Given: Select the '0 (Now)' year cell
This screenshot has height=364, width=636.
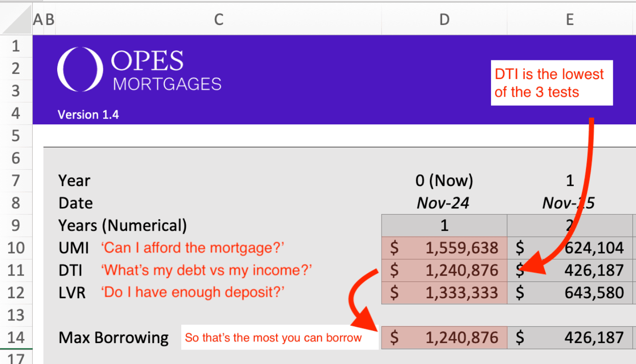Looking at the screenshot, I should pyautogui.click(x=444, y=181).
